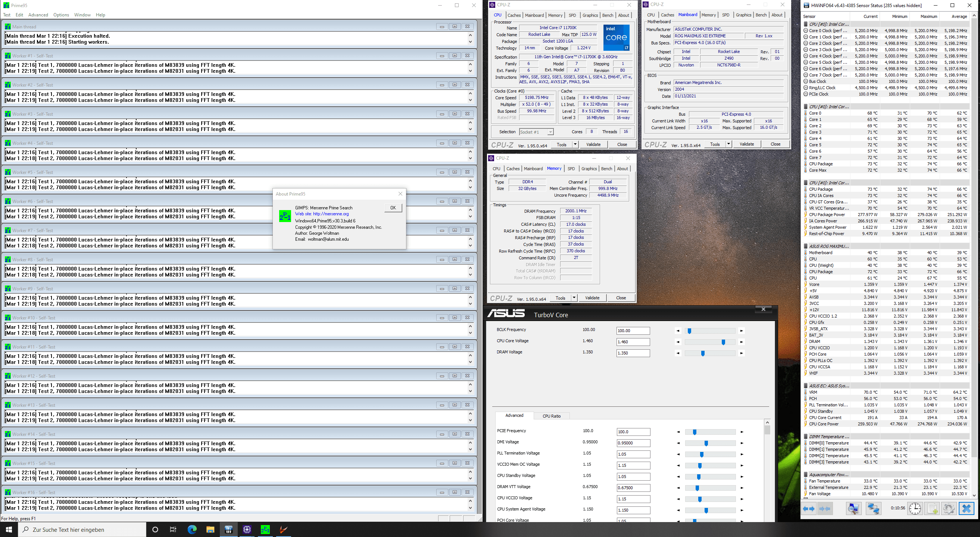Open the Advanced menu in Prime95

pyautogui.click(x=38, y=15)
